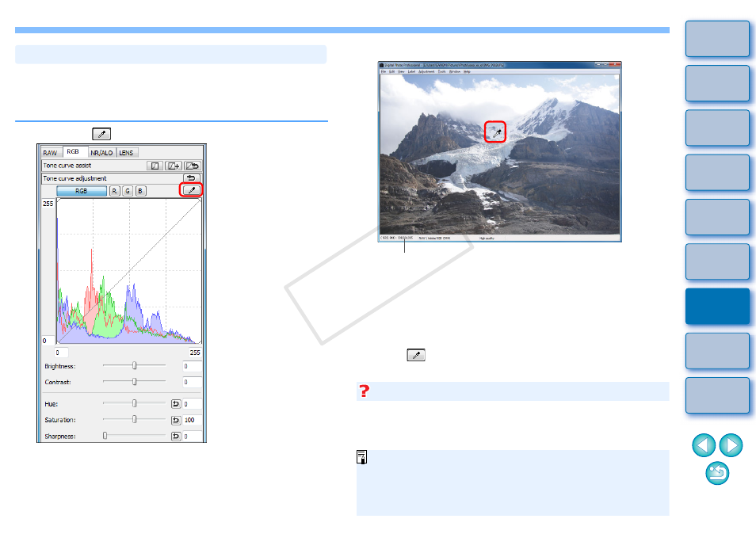Screen dimensions: 756x534
Task: Click the red question mark icon
Action: pos(364,391)
